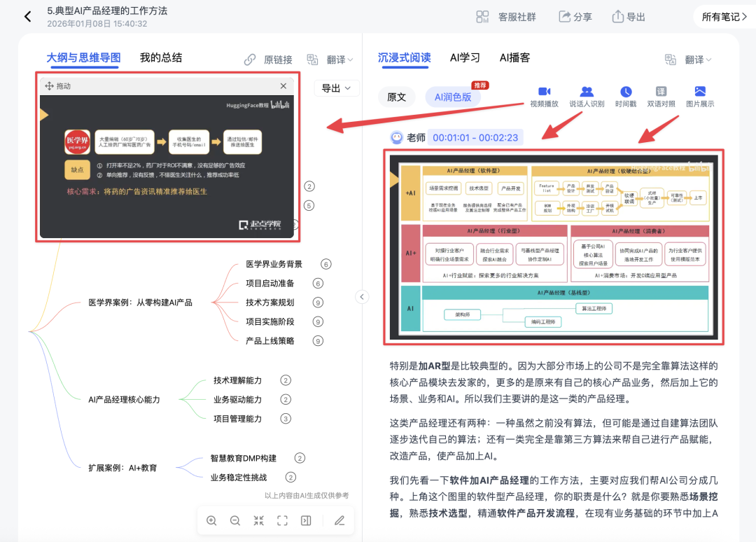This screenshot has height=542, width=756.
Task: Go back with the left arrow icon
Action: click(x=27, y=17)
